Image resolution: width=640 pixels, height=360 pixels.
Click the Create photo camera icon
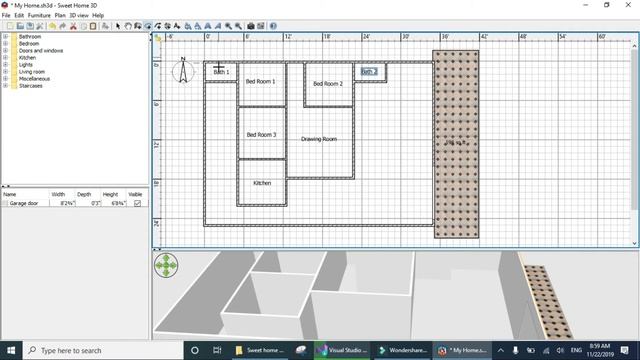pyautogui.click(x=251, y=26)
